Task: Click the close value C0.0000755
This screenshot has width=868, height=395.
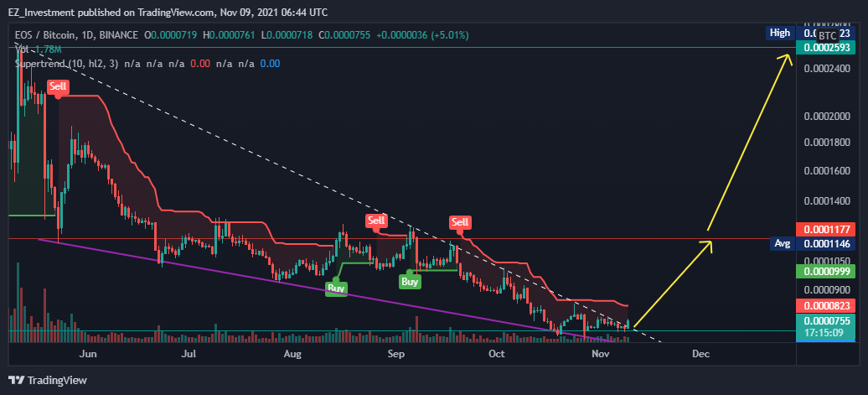Action: [344, 35]
